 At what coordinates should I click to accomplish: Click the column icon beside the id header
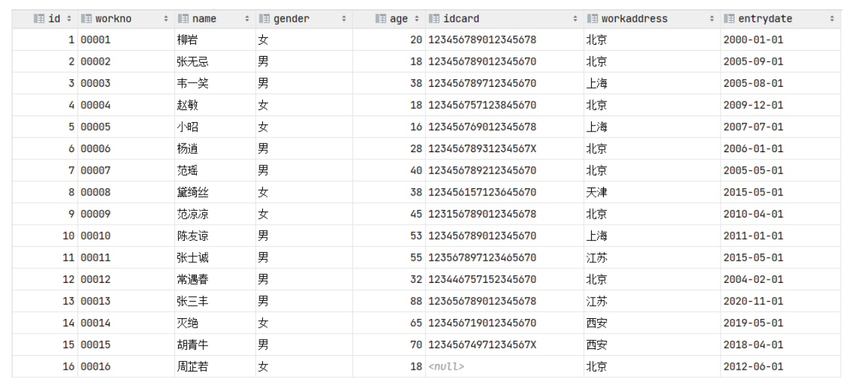(39, 19)
